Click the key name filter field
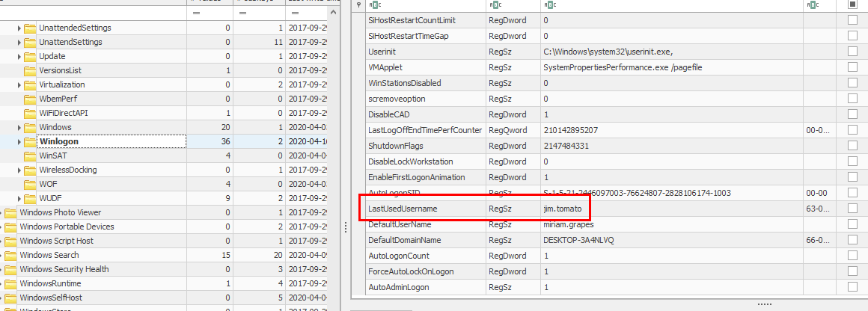Screen dimensions: 868x311 (x=93, y=13)
